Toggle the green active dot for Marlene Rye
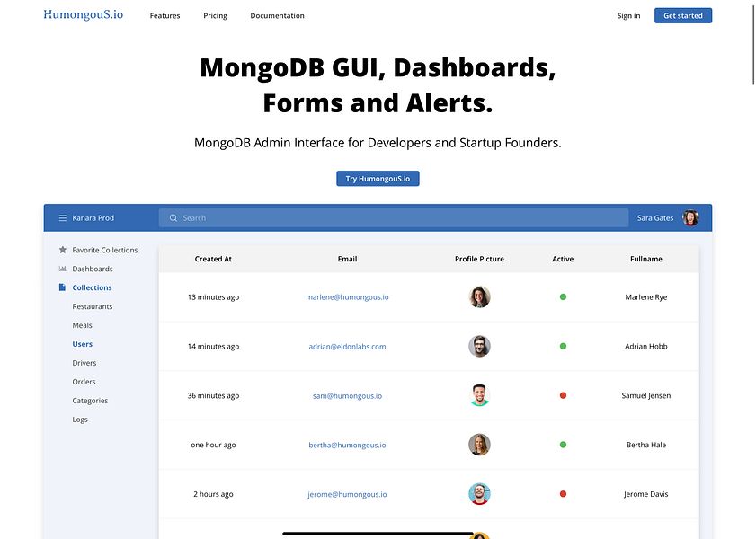 pos(563,296)
